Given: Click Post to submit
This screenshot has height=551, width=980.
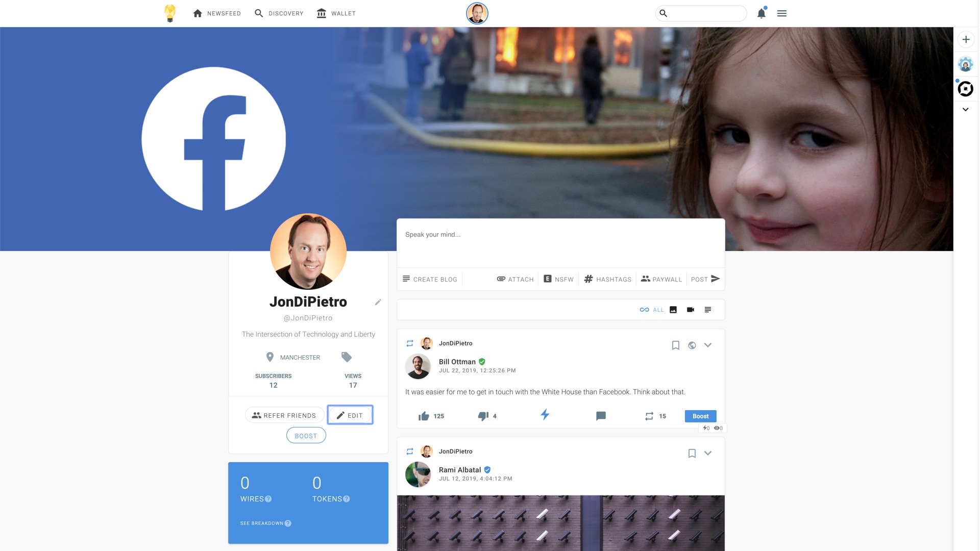Looking at the screenshot, I should 705,279.
